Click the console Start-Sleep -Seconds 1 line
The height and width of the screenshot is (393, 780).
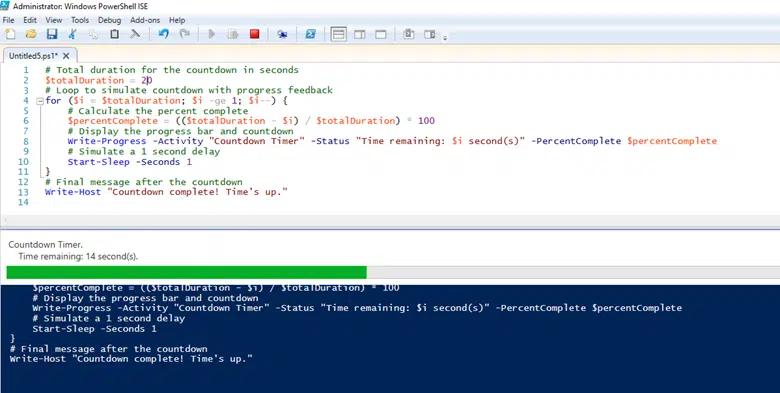pyautogui.click(x=95, y=329)
